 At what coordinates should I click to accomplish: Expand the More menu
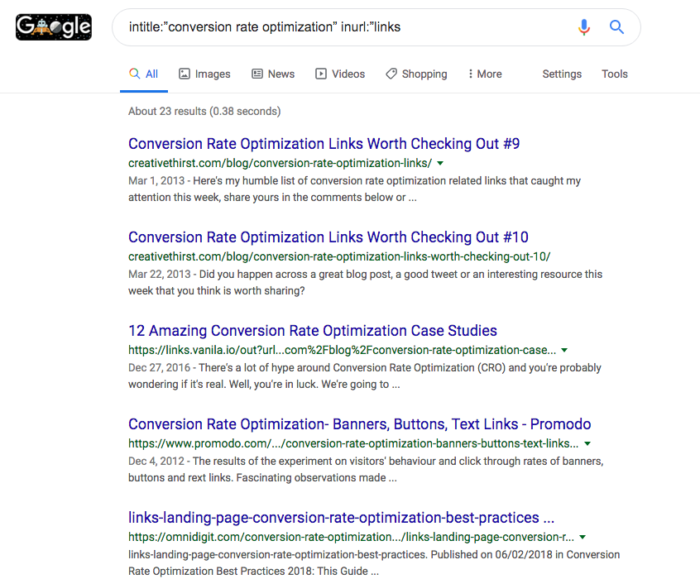click(x=485, y=74)
